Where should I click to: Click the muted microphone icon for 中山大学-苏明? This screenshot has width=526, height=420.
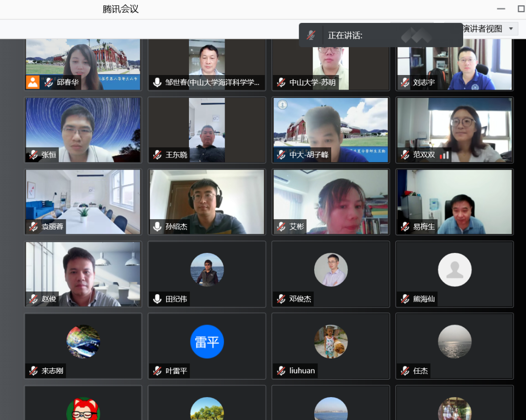point(281,82)
